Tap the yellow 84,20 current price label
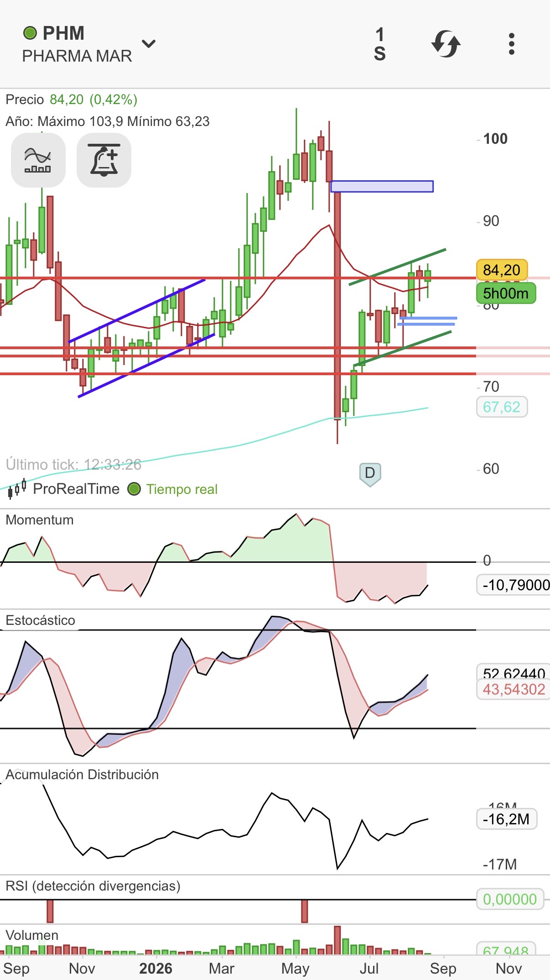550x980 pixels. pos(502,270)
